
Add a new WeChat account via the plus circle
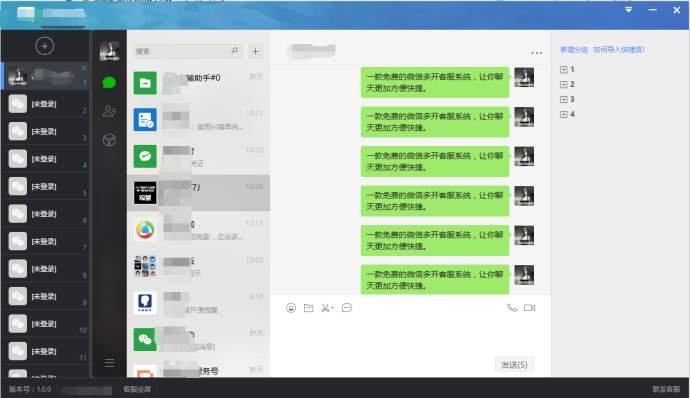[x=44, y=46]
